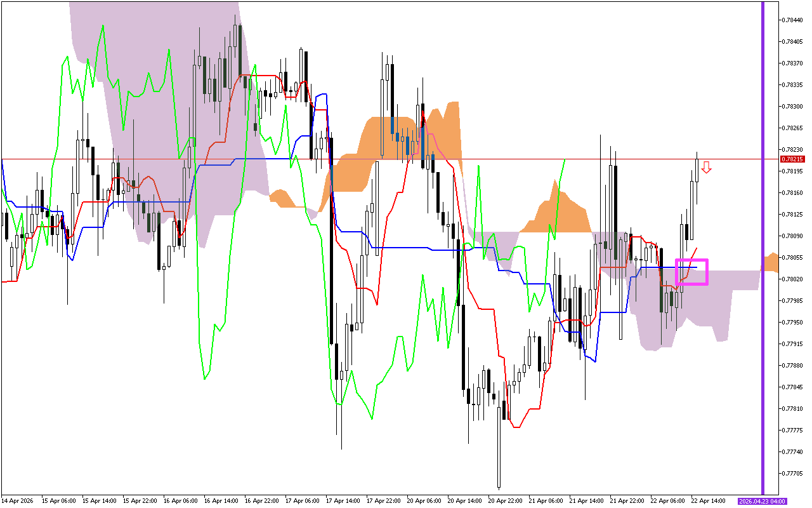812x508 pixels.
Task: Select the thick purple vertical line
Action: pyautogui.click(x=763, y=248)
